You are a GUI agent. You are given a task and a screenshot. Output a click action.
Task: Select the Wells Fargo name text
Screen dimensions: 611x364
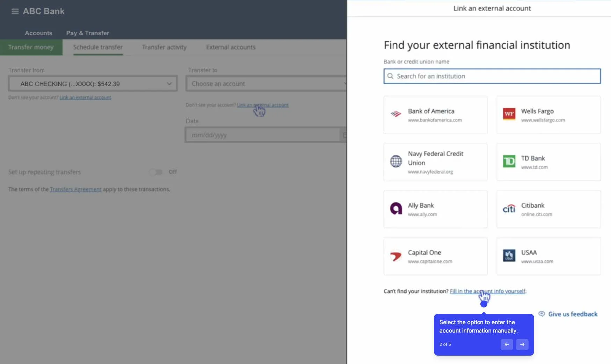537,111
